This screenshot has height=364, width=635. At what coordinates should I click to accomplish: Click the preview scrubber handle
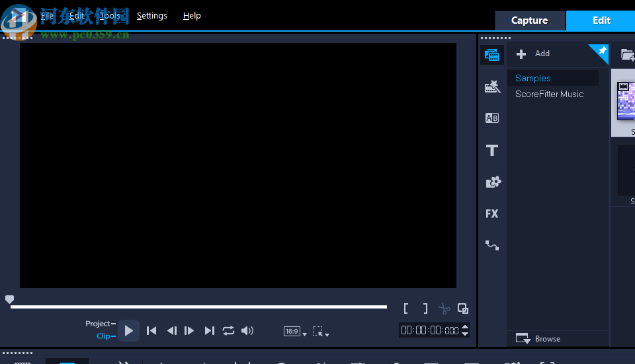pyautogui.click(x=10, y=299)
